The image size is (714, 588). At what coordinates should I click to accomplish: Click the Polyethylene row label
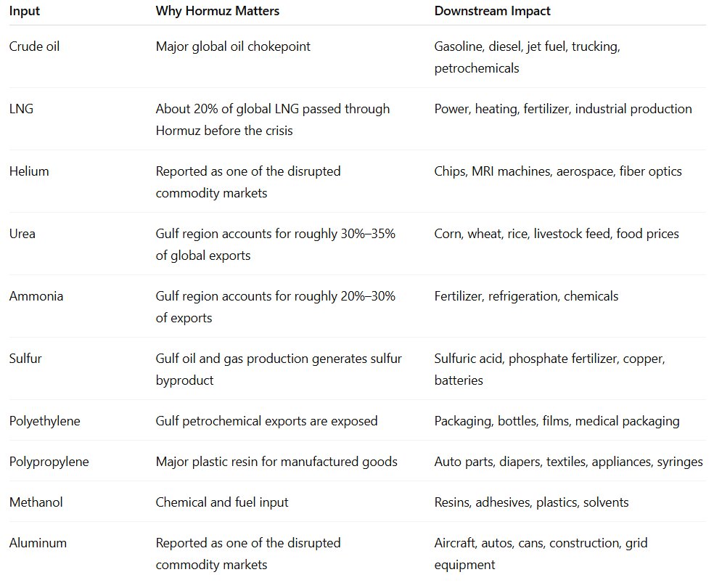[45, 421]
